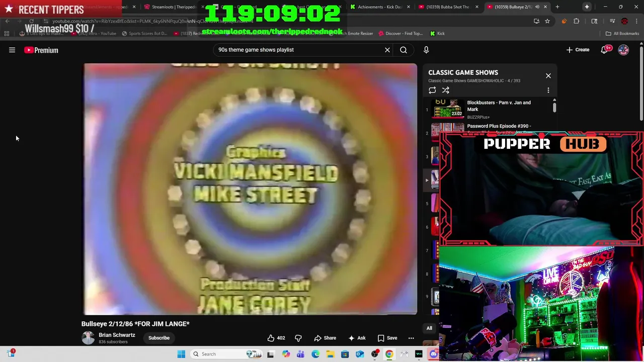Image resolution: width=644 pixels, height=362 pixels.
Task: Bookmark this page with star icon
Action: pyautogui.click(x=547, y=21)
